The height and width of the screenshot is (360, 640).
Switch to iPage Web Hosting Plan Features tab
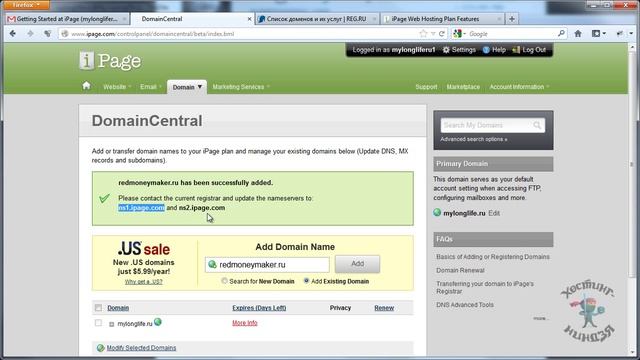pyautogui.click(x=442, y=19)
